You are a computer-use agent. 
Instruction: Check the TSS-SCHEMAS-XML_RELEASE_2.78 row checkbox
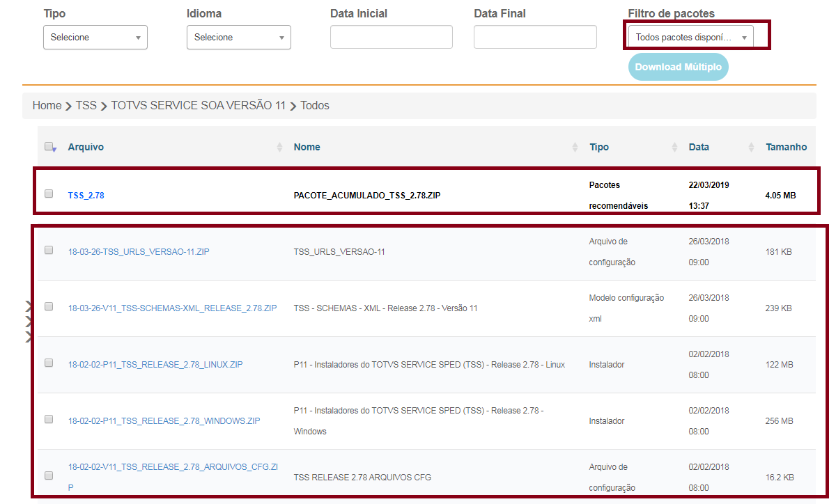49,306
